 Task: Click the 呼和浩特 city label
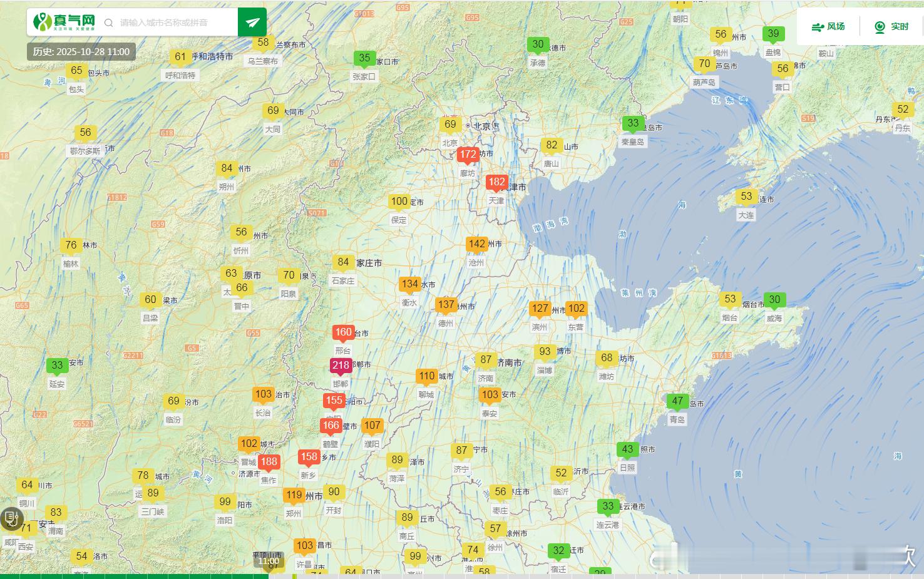(x=180, y=75)
